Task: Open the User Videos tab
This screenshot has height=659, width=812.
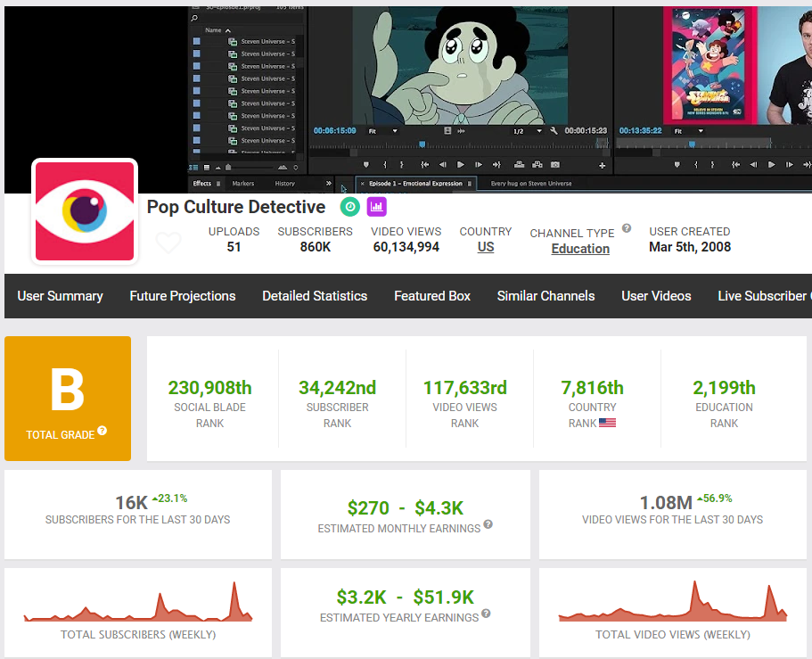Action: coord(656,296)
